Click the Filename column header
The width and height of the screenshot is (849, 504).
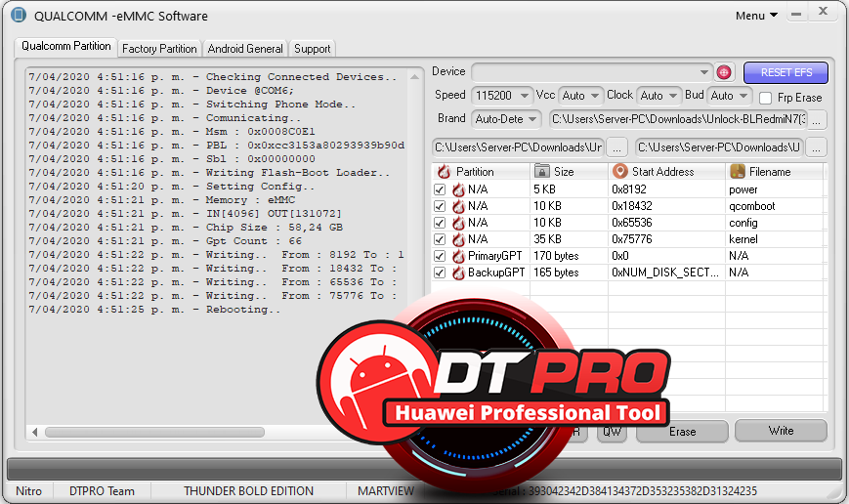click(775, 172)
